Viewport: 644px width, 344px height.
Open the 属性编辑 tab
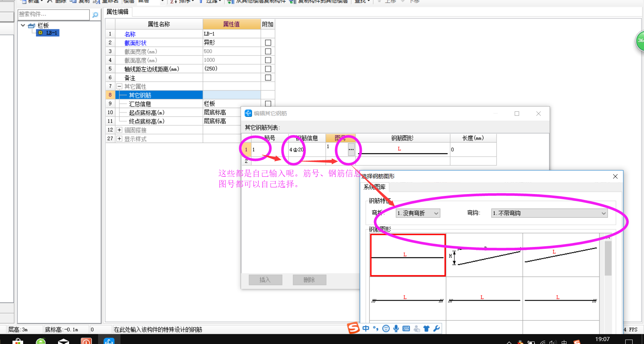pyautogui.click(x=118, y=12)
